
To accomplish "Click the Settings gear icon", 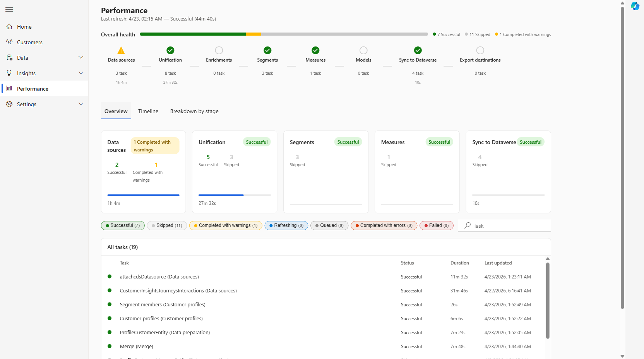I will [x=9, y=104].
